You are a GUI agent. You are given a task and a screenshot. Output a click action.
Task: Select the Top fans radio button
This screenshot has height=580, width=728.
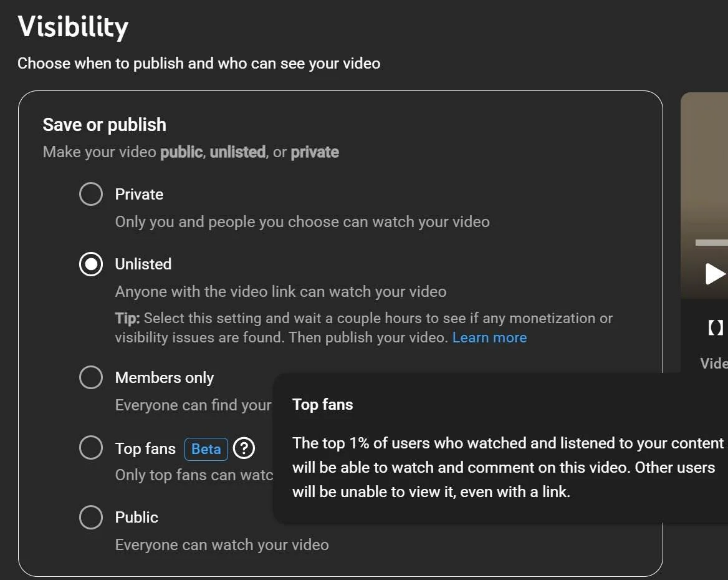tap(91, 448)
